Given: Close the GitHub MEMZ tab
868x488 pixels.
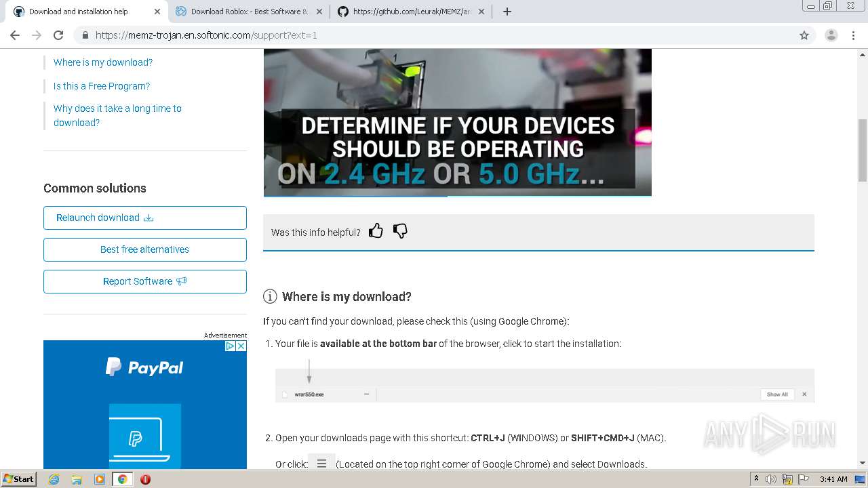Looking at the screenshot, I should pos(481,12).
